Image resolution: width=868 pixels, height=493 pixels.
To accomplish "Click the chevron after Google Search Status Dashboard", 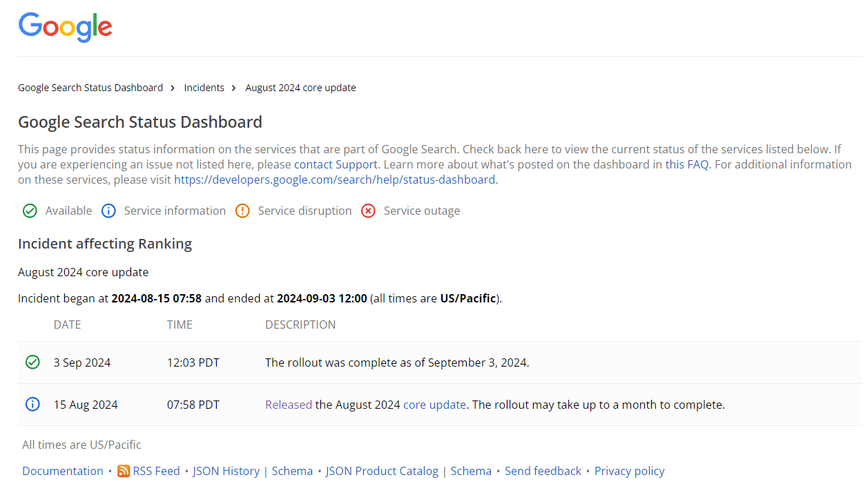I will click(171, 88).
